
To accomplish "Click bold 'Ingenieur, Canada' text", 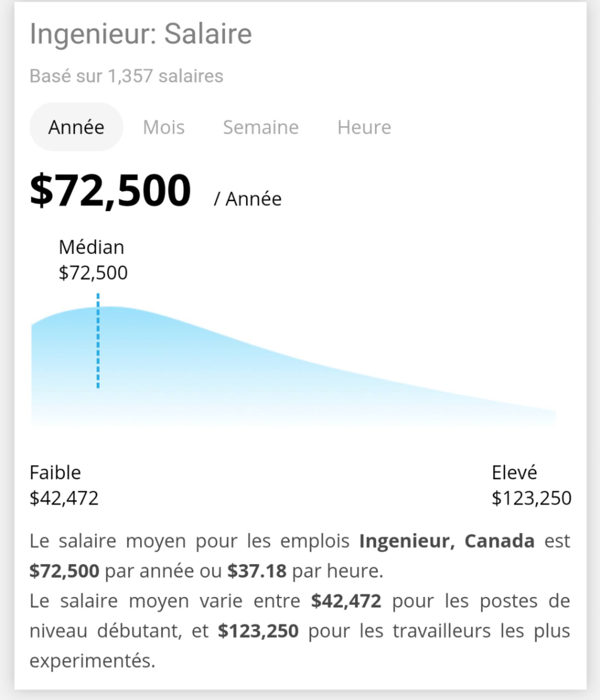I will 447,541.
